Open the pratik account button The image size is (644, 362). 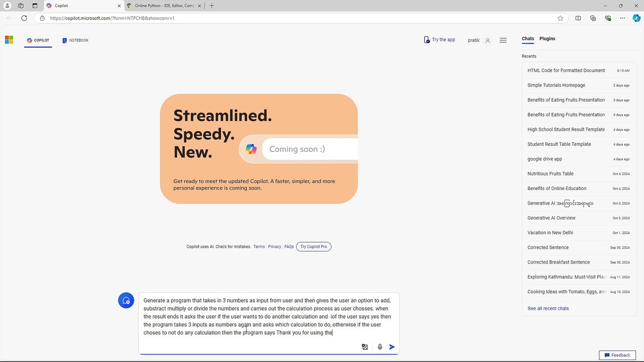pos(478,40)
